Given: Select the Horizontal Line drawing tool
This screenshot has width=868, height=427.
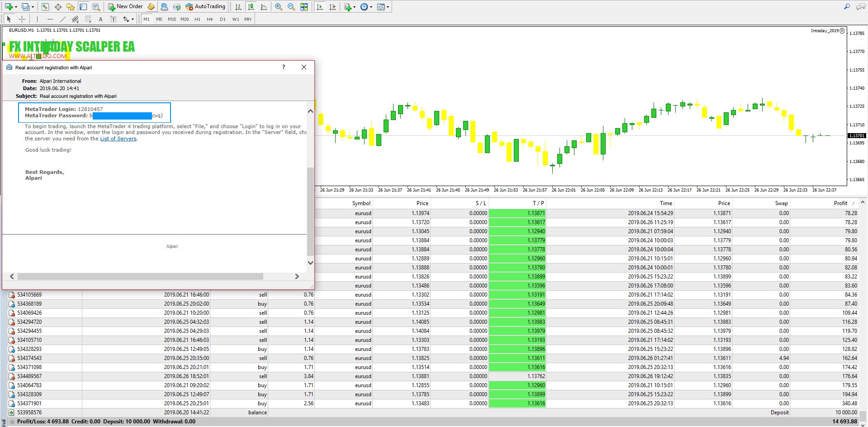Looking at the screenshot, I should coord(50,19).
